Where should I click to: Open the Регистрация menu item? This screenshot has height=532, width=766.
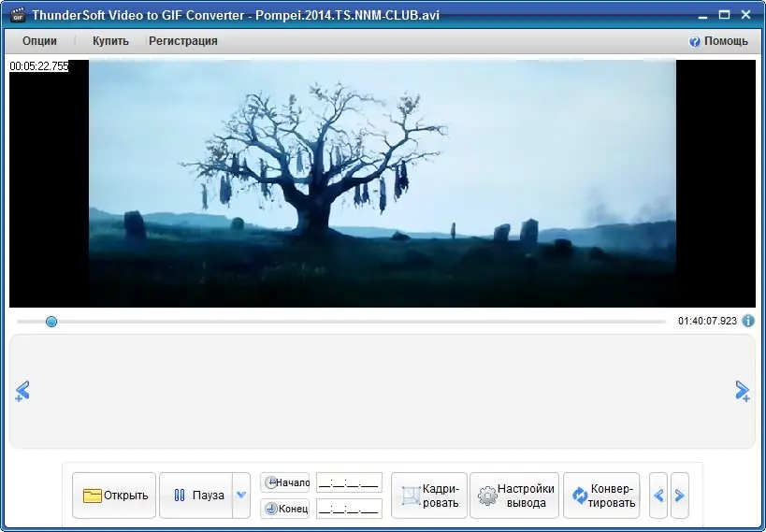point(182,41)
